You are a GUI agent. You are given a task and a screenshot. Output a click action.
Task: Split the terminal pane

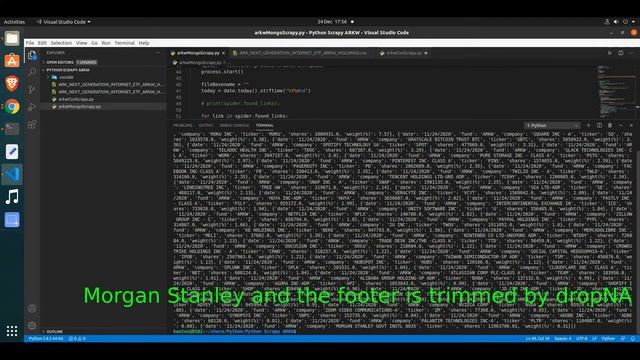pyautogui.click(x=599, y=125)
